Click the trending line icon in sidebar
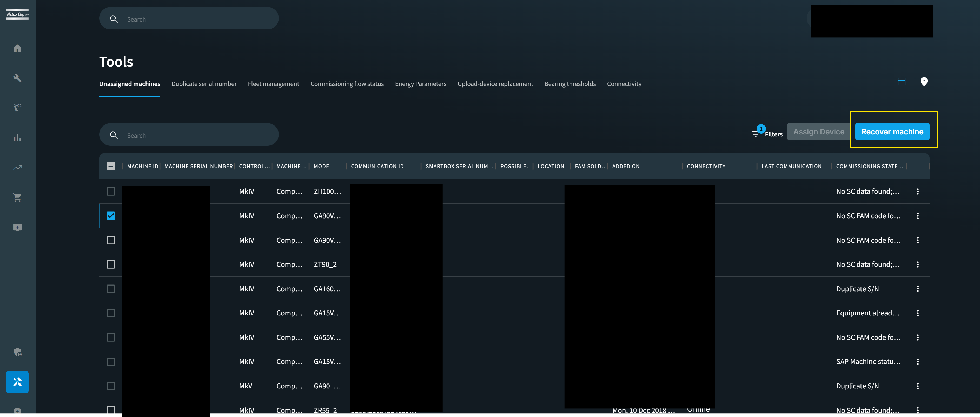 pyautogui.click(x=17, y=168)
